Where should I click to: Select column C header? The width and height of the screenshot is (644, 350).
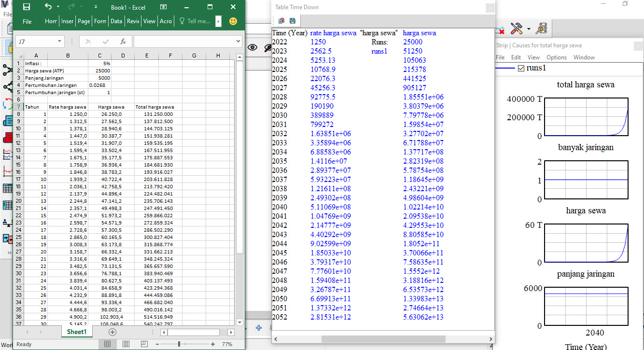(100, 56)
